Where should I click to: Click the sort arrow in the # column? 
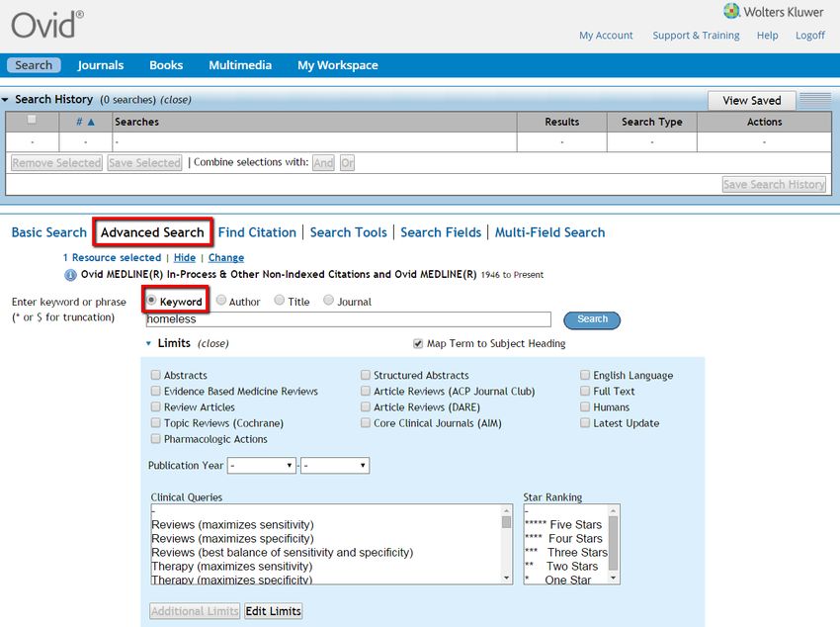tap(91, 123)
